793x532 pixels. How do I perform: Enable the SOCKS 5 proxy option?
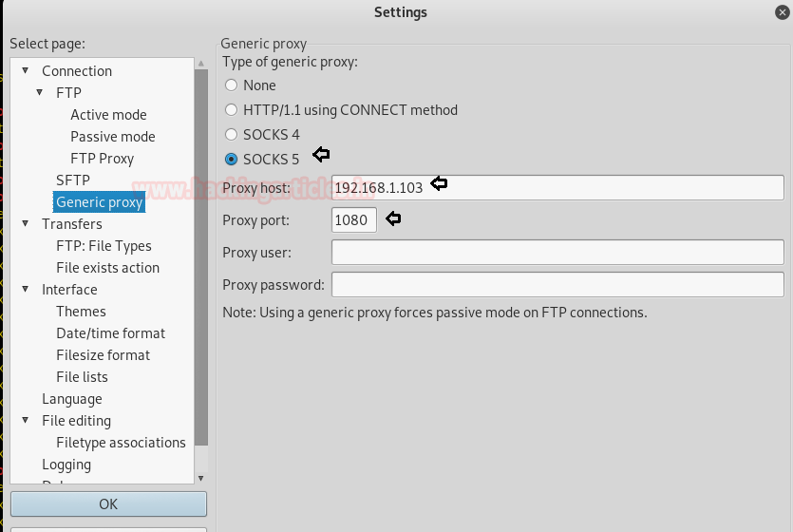(x=231, y=160)
